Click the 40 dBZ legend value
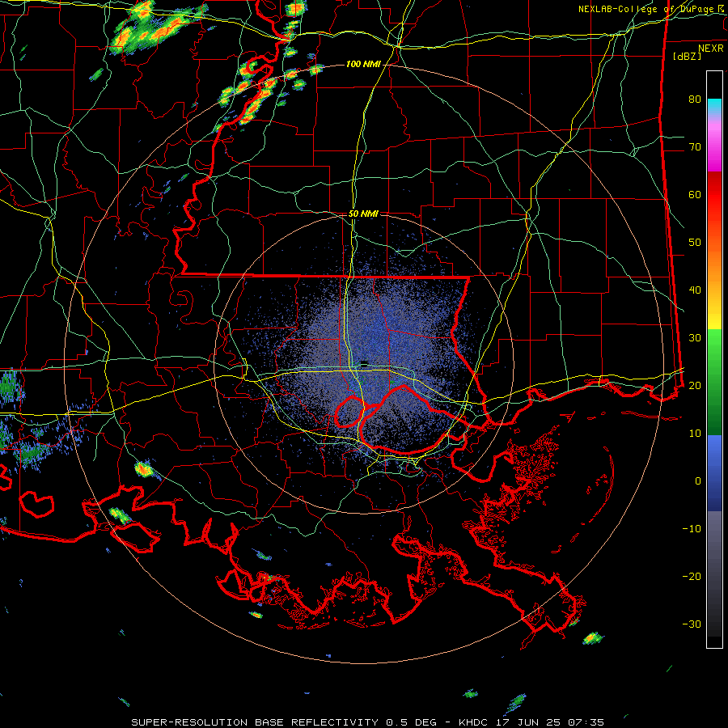This screenshot has width=728, height=728. tap(695, 290)
